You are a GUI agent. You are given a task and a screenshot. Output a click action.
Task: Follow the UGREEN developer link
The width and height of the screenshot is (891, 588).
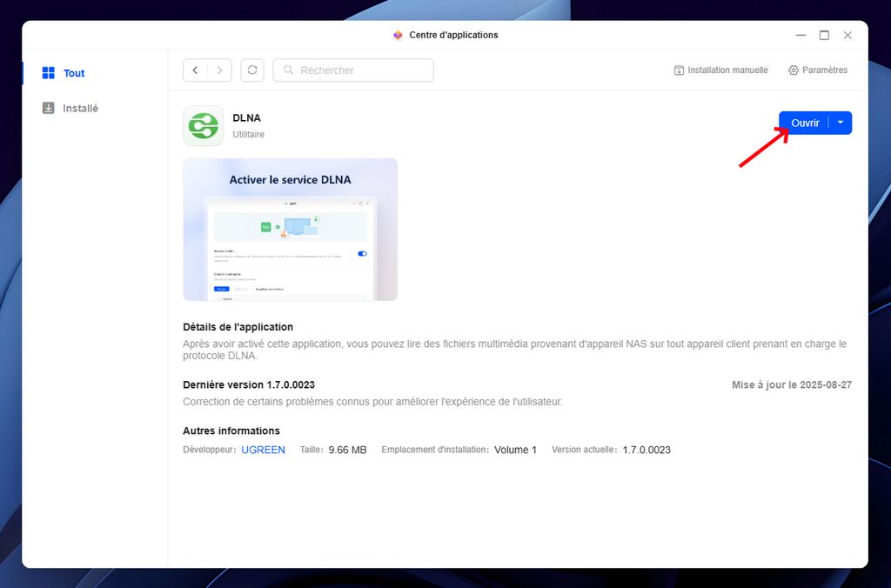[x=263, y=450]
